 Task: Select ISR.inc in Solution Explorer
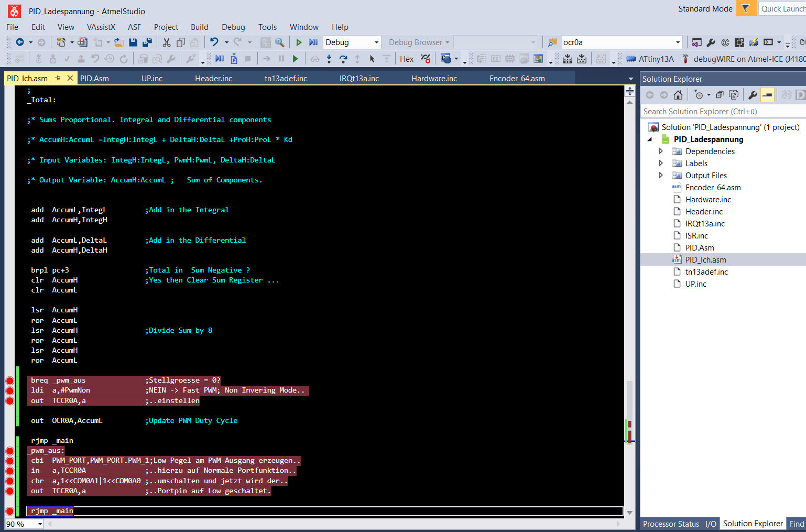(x=696, y=236)
